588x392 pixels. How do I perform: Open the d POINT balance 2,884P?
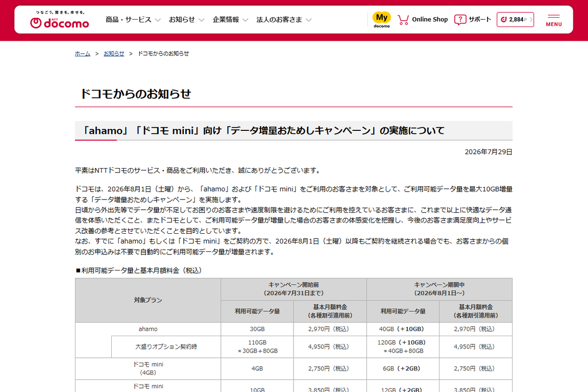(x=515, y=20)
